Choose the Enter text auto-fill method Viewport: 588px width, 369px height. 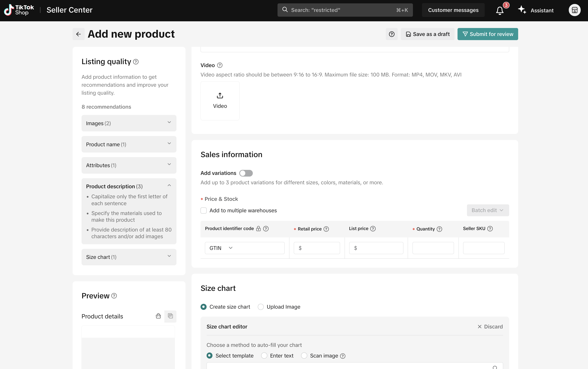264,356
